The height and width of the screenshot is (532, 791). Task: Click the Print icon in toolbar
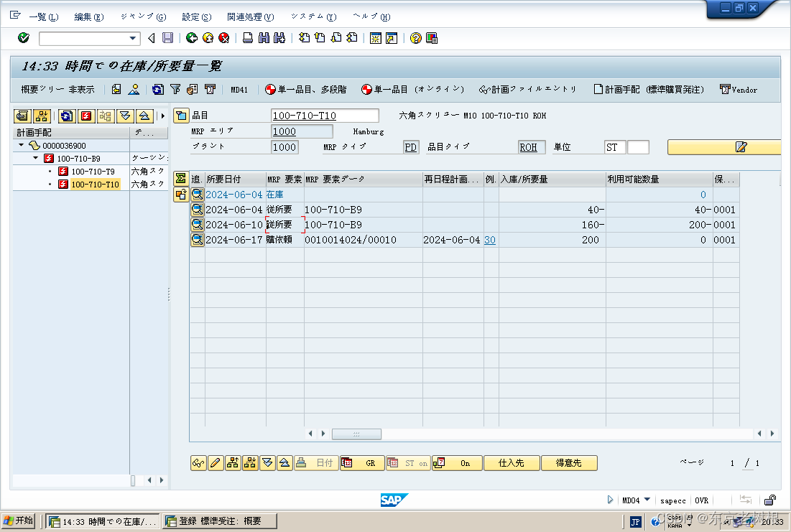(x=248, y=38)
